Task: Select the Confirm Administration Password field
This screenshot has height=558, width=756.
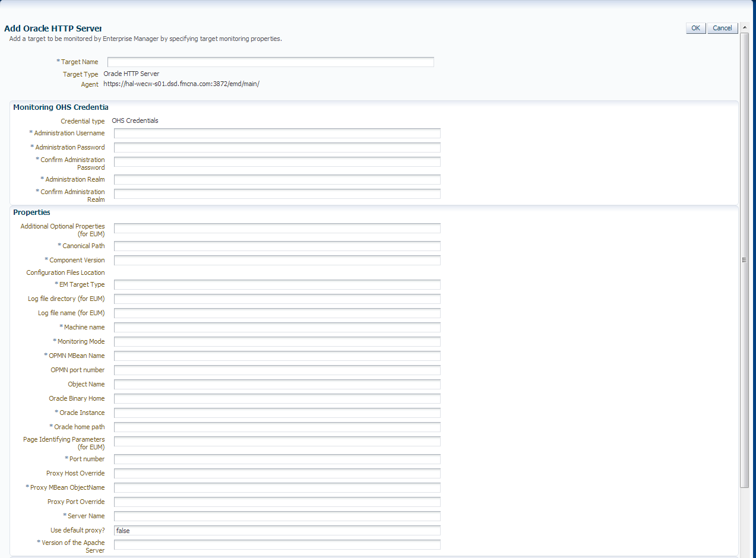Action: pyautogui.click(x=277, y=161)
